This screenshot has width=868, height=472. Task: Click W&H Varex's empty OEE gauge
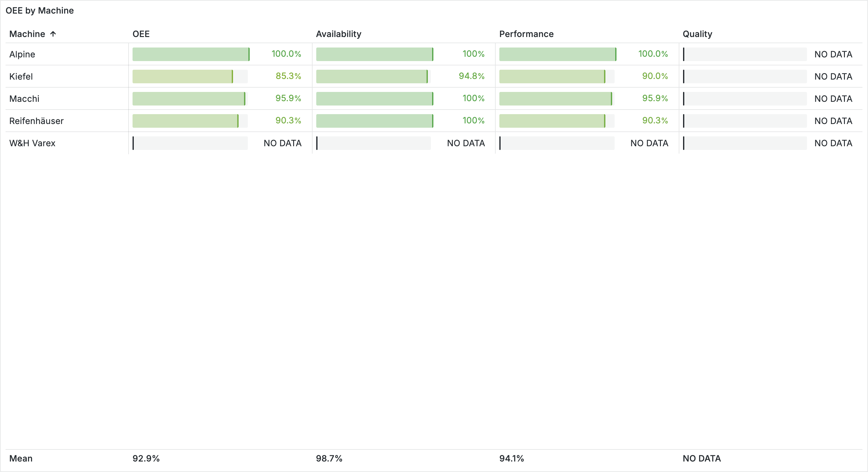(x=190, y=143)
